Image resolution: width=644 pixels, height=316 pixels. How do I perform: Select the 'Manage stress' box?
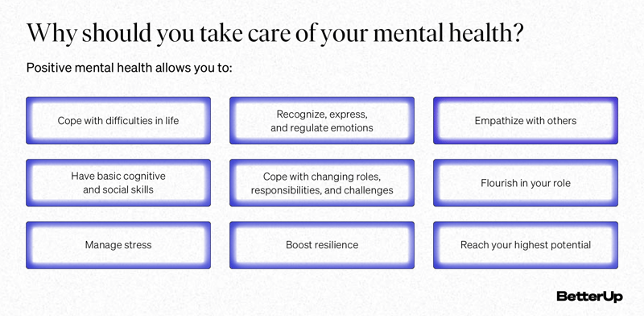(118, 245)
